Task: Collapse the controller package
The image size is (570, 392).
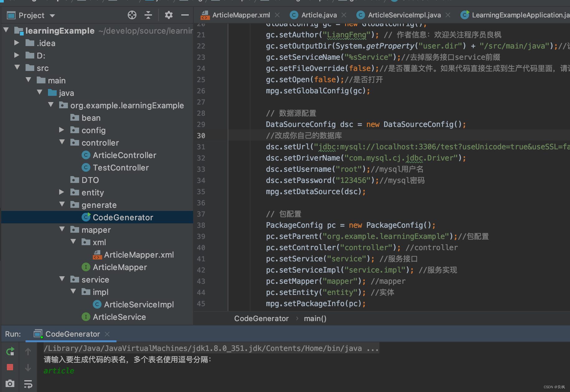Action: point(62,142)
